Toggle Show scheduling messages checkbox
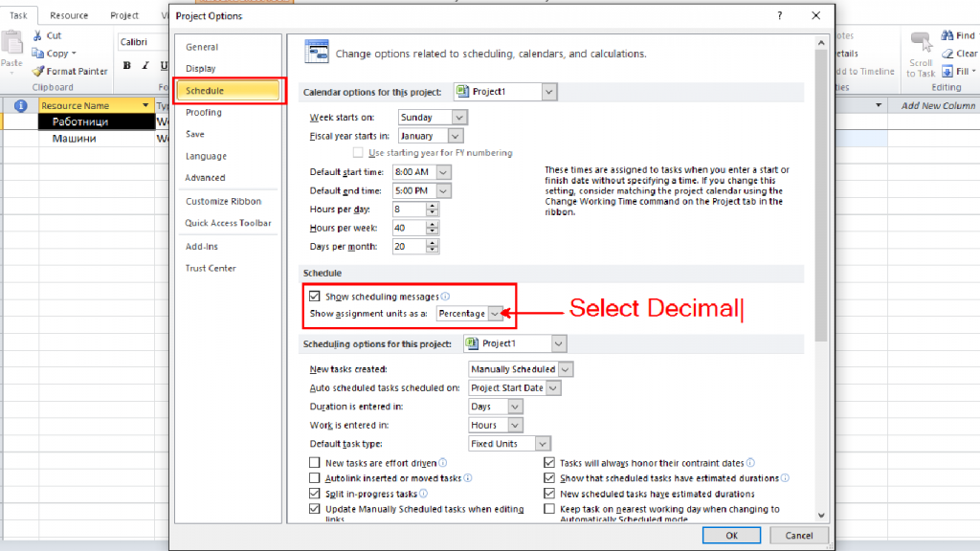 coord(314,297)
